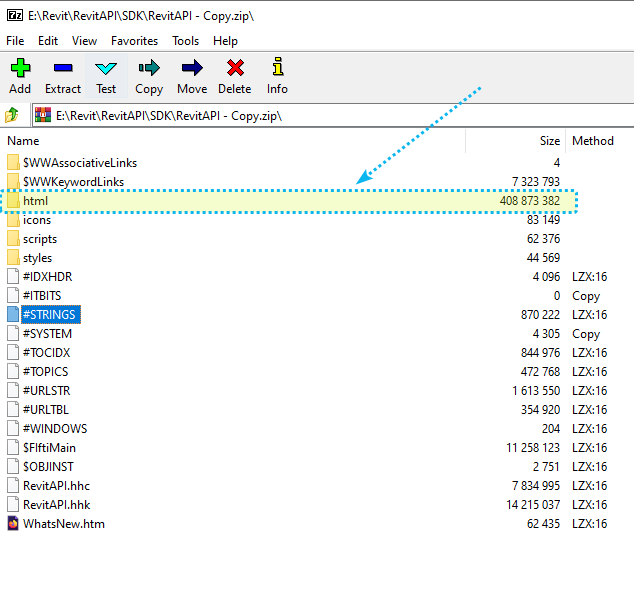Select the html folder

[x=35, y=201]
